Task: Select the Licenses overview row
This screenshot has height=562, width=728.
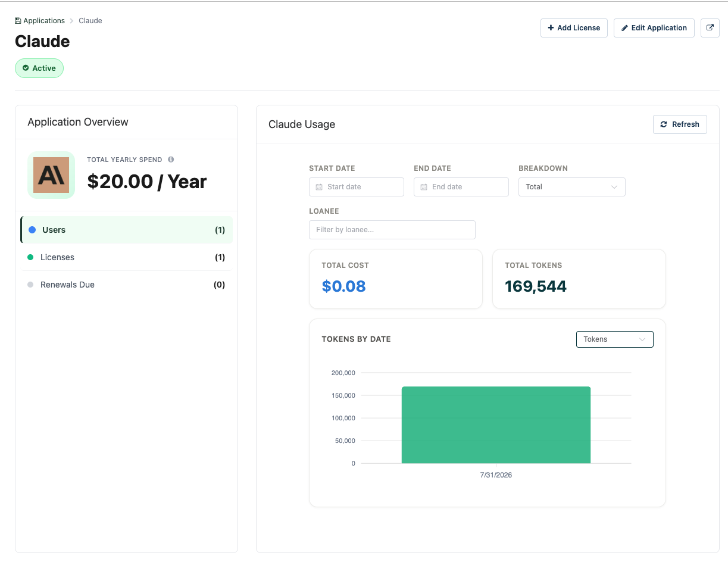Action: (x=126, y=257)
